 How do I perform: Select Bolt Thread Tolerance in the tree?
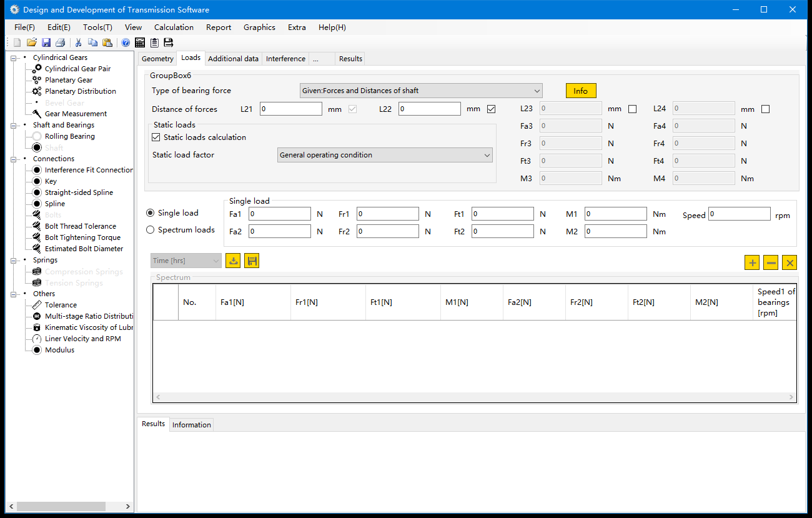coord(81,226)
